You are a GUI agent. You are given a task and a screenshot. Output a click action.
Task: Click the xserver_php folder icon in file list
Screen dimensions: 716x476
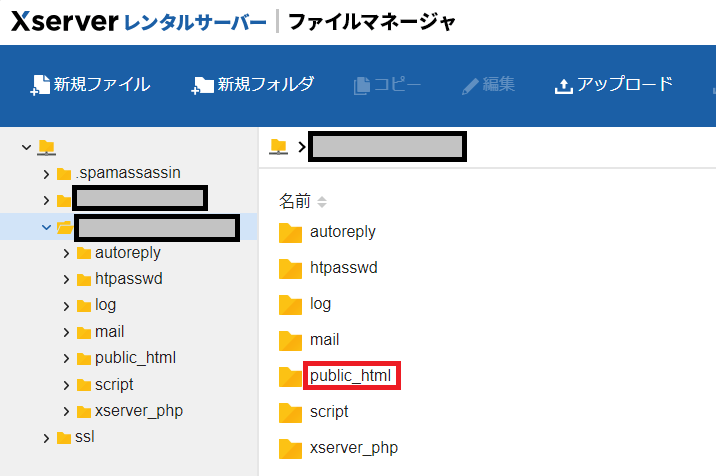pyautogui.click(x=290, y=447)
